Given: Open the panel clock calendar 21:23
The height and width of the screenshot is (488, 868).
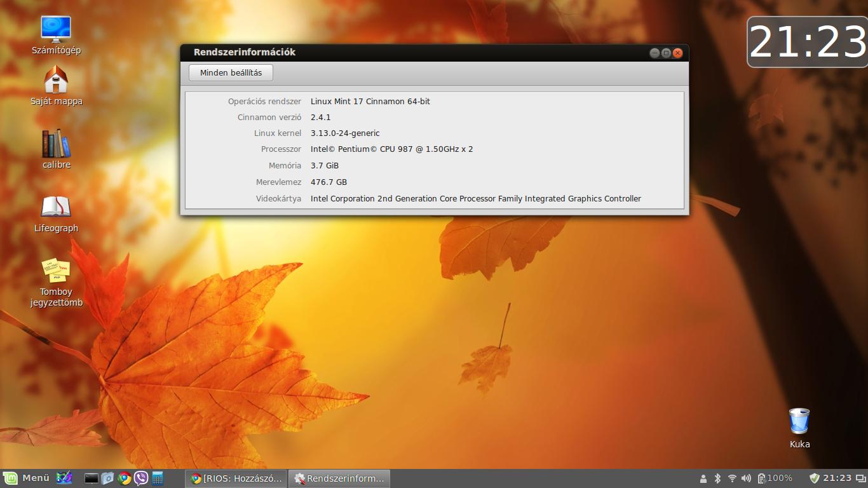Looking at the screenshot, I should click(x=837, y=478).
